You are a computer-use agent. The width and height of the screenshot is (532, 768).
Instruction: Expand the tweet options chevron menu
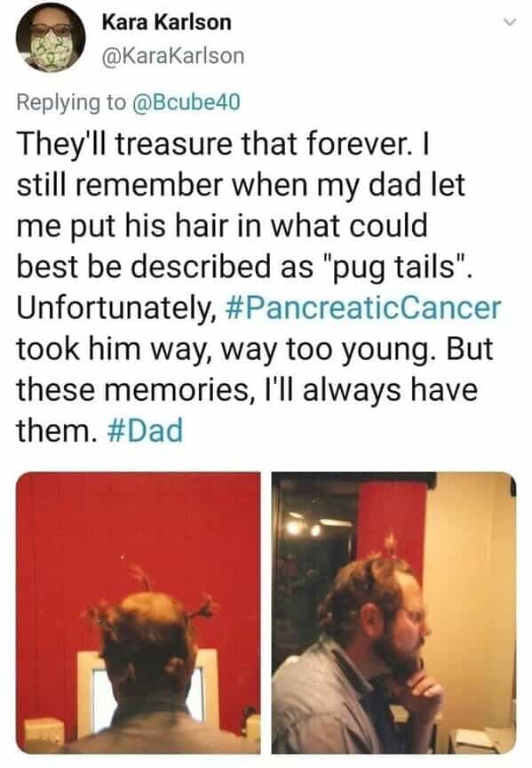coord(510,22)
